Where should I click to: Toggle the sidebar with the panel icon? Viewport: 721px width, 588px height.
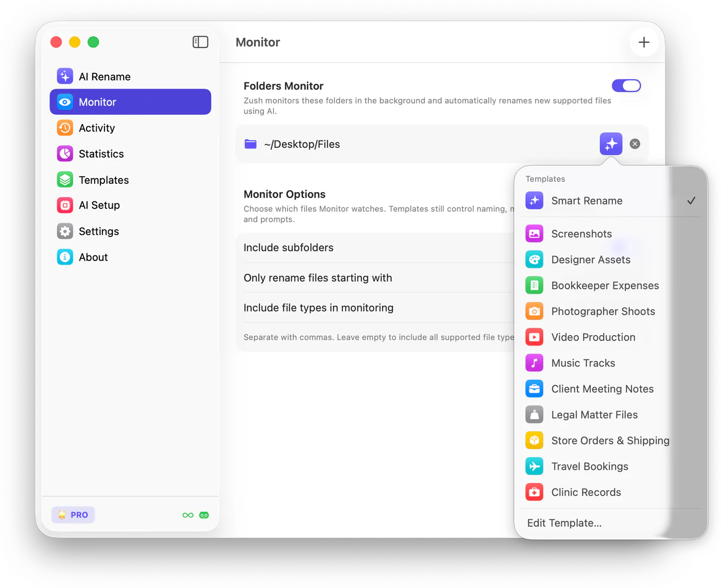[x=200, y=42]
